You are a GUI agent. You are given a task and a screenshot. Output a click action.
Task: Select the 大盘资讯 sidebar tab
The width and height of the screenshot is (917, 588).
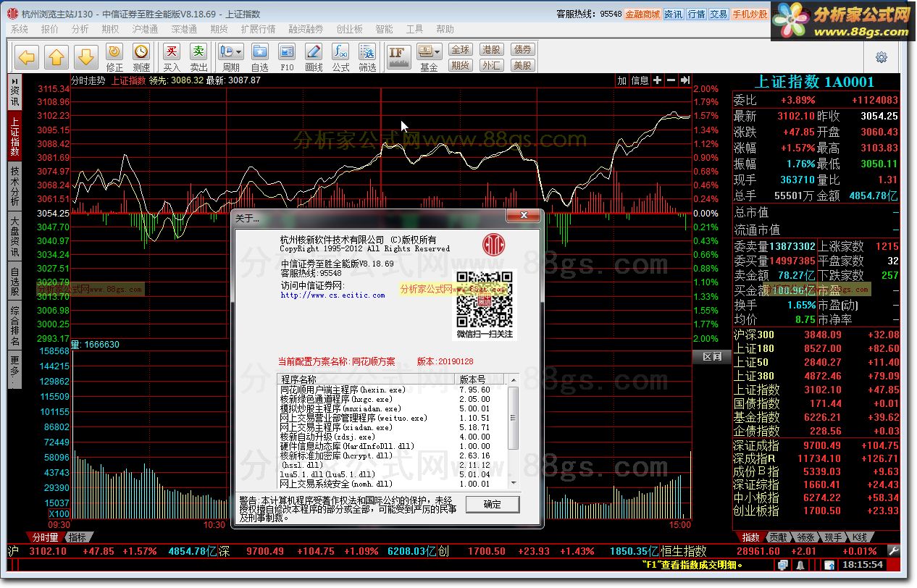[14, 237]
